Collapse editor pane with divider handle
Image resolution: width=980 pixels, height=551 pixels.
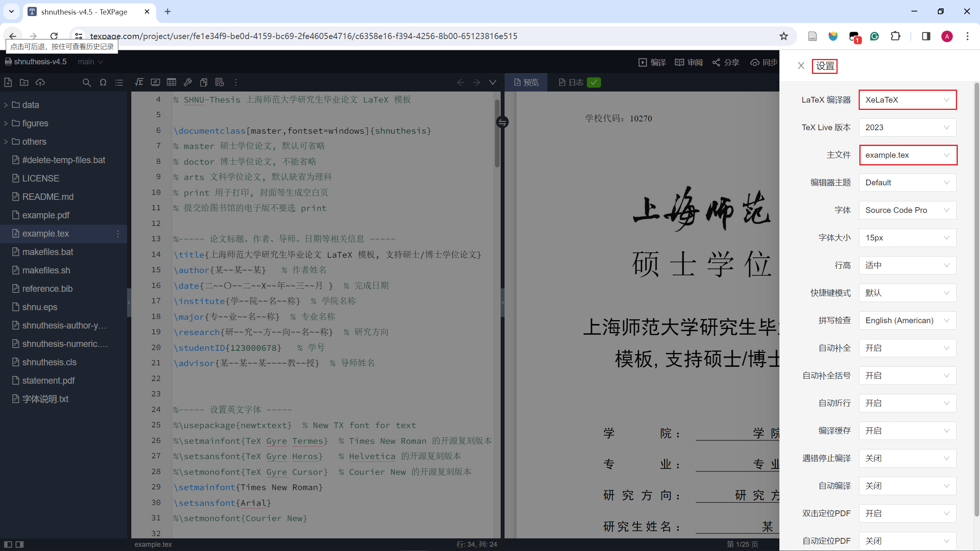pyautogui.click(x=502, y=302)
